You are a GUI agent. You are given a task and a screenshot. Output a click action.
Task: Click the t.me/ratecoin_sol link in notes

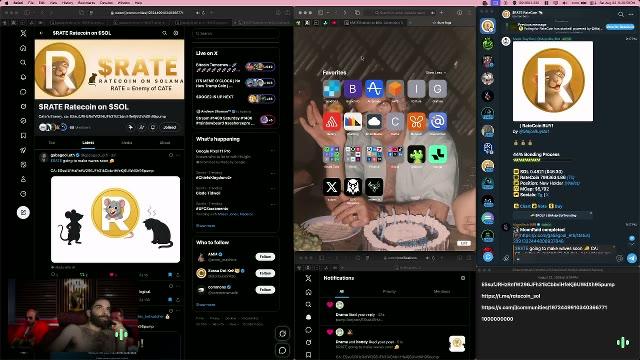click(511, 296)
